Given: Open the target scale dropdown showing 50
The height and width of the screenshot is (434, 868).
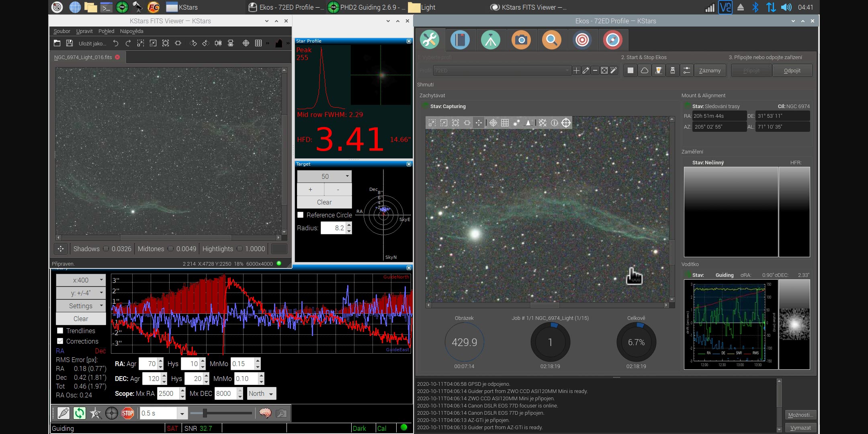Looking at the screenshot, I should tap(324, 176).
